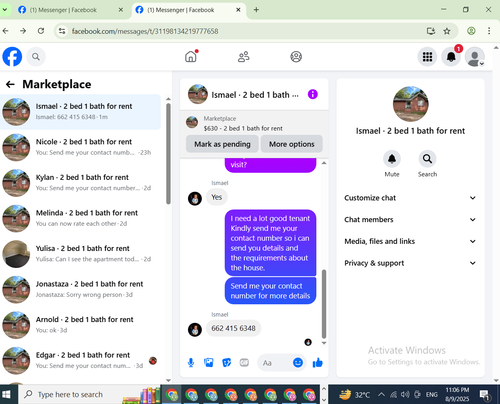
Task: Go to the Home feed icon
Action: (x=191, y=56)
